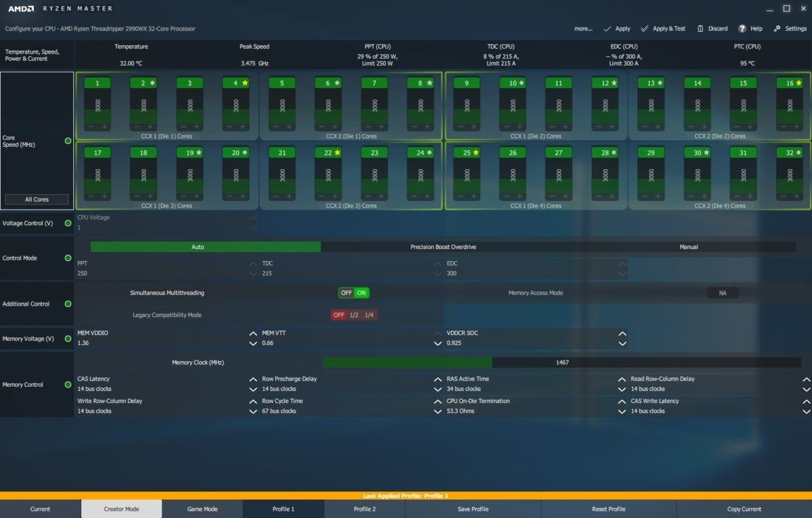
Task: Set Legacy Compatibility Mode to 1/4
Action: click(369, 315)
